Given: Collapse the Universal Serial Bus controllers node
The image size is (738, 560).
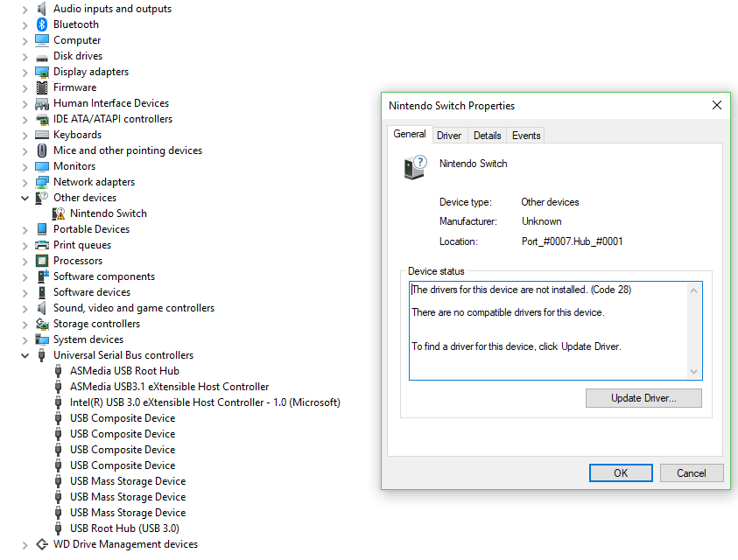Looking at the screenshot, I should coord(25,356).
